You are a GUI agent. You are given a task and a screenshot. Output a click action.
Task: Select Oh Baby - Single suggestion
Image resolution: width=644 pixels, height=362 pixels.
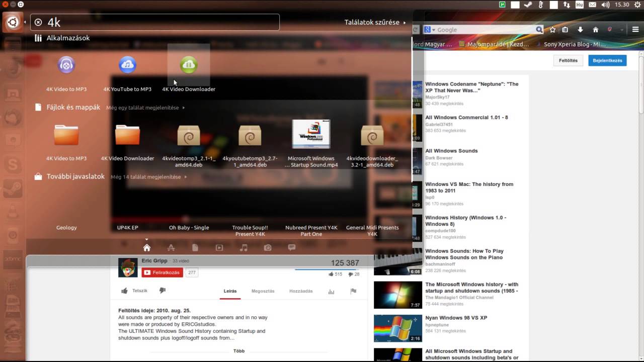tap(189, 228)
